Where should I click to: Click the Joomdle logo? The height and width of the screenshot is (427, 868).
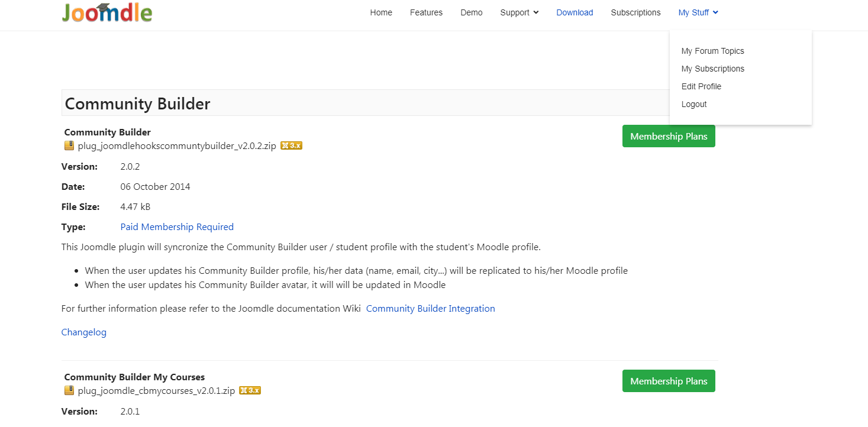[107, 13]
